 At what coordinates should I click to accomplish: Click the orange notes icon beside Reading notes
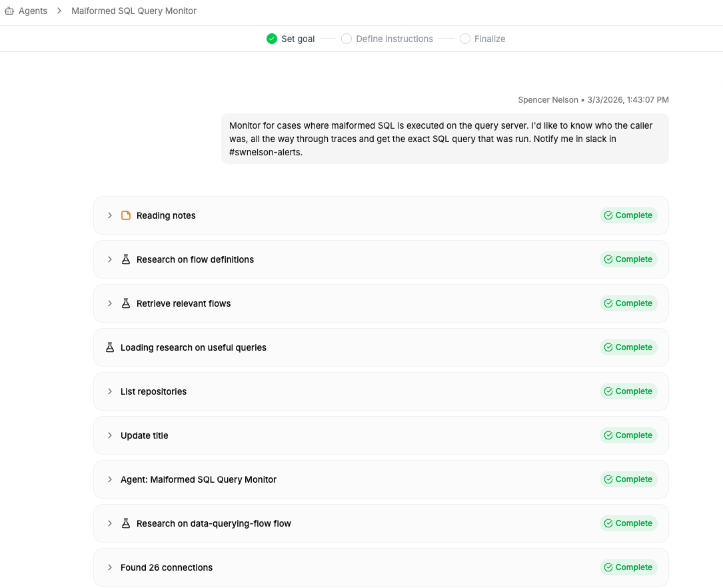[126, 215]
